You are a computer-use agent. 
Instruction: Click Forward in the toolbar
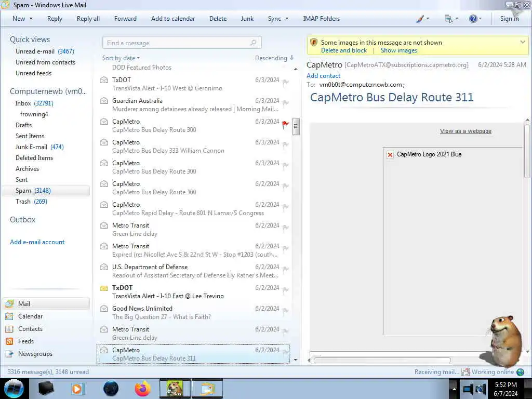pyautogui.click(x=125, y=19)
